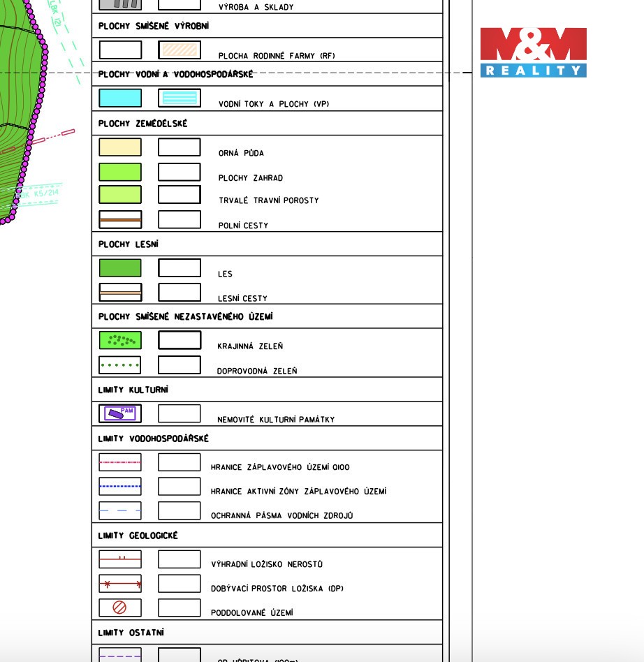Viewport: 644px width, 662px height.
Task: Click the blue dotted Aktivní zóny boundary symbol
Action: pos(120,486)
